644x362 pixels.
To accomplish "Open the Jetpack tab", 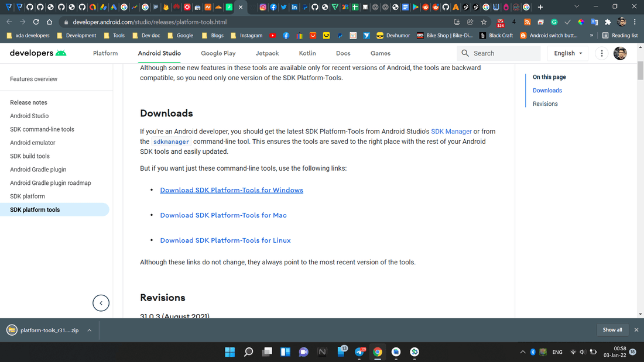I will [x=267, y=53].
